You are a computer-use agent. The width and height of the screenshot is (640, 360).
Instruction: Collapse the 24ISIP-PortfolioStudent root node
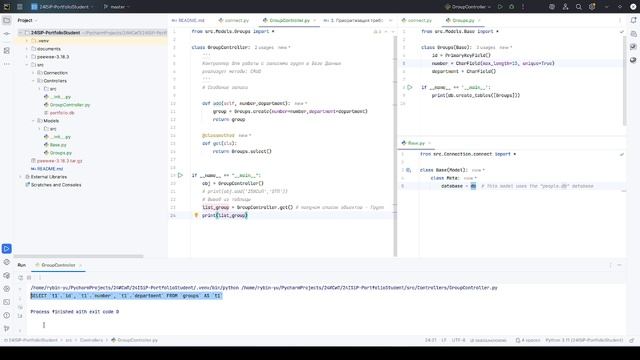[x=20, y=33]
